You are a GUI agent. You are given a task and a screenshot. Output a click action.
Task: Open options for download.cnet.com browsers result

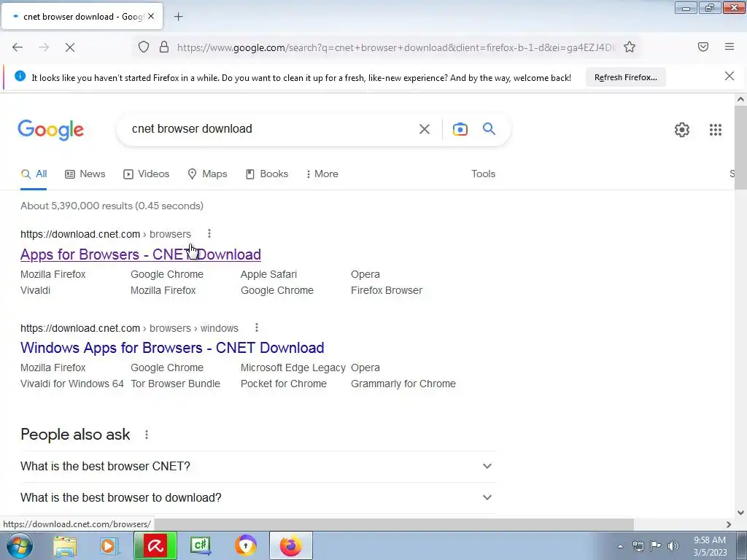coord(209,234)
